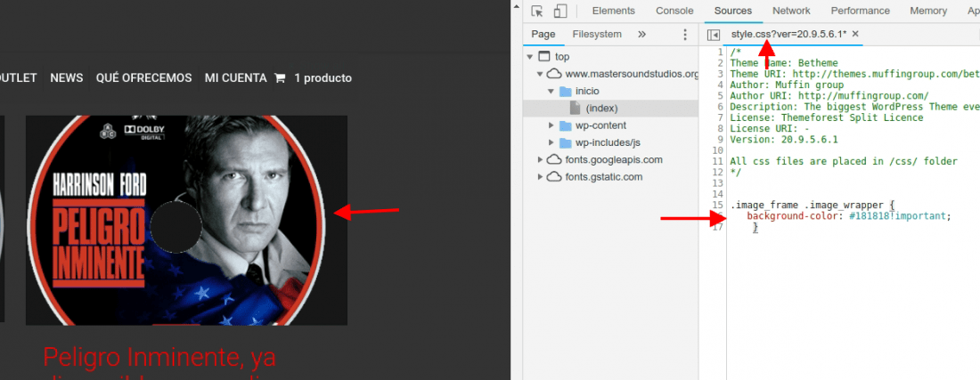The width and height of the screenshot is (980, 380).
Task: Select the style.css?ver=20.9.5.6.1 file tab
Action: pyautogui.click(x=788, y=34)
